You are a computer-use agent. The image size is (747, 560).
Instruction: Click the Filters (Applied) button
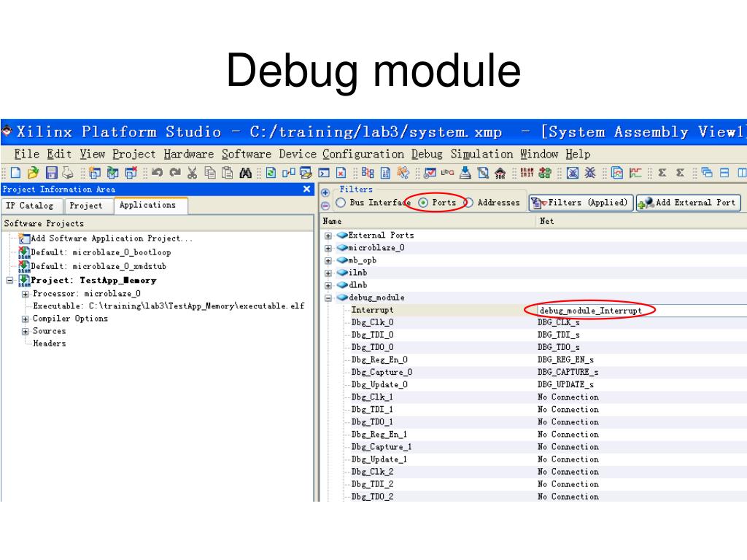(x=581, y=203)
